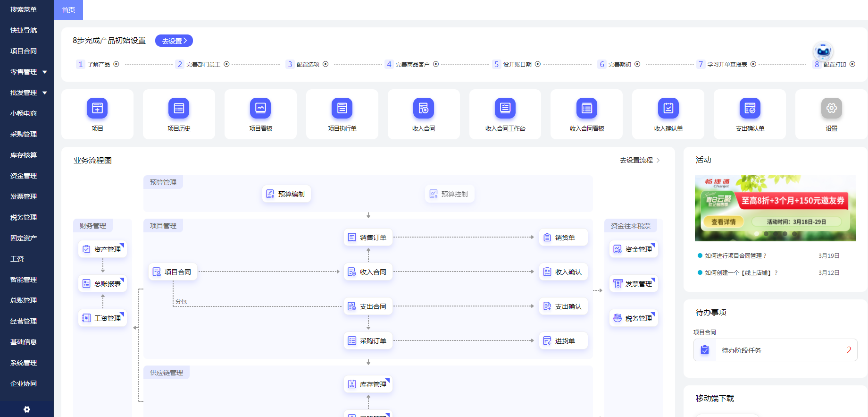868x417 pixels.
Task: Play step 5 设开账日期 guide
Action: 538,64
